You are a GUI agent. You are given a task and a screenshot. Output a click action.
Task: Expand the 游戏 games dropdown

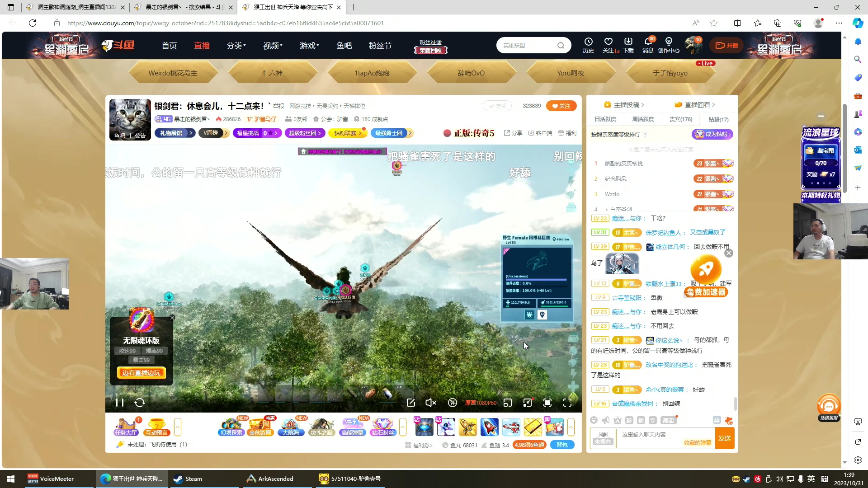pyautogui.click(x=309, y=45)
